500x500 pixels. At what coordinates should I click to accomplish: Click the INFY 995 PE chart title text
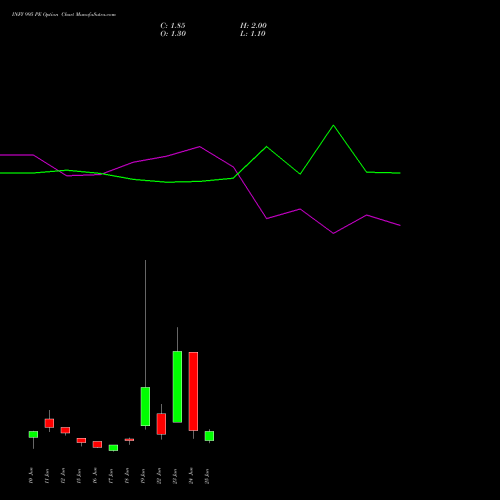click(x=64, y=15)
